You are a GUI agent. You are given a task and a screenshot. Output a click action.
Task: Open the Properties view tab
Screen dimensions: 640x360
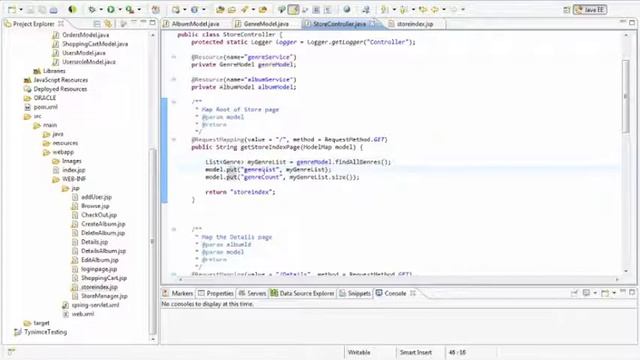(216, 293)
